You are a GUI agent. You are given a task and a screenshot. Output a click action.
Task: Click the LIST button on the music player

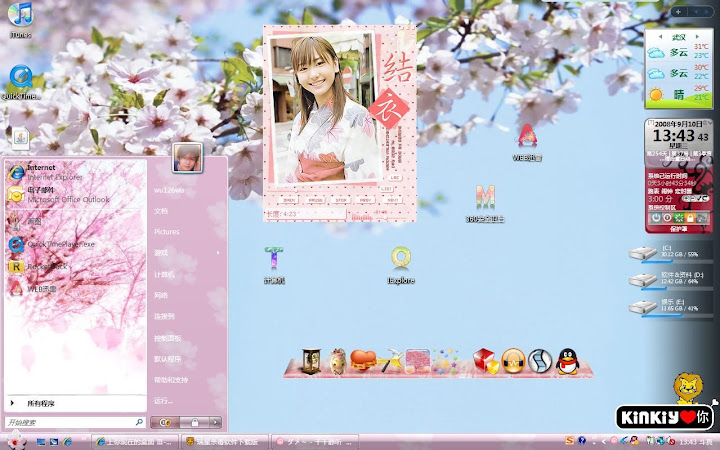click(386, 189)
